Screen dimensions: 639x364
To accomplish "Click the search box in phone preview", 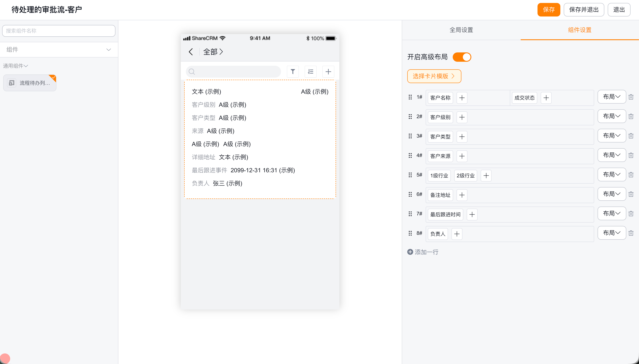I will 233,72.
